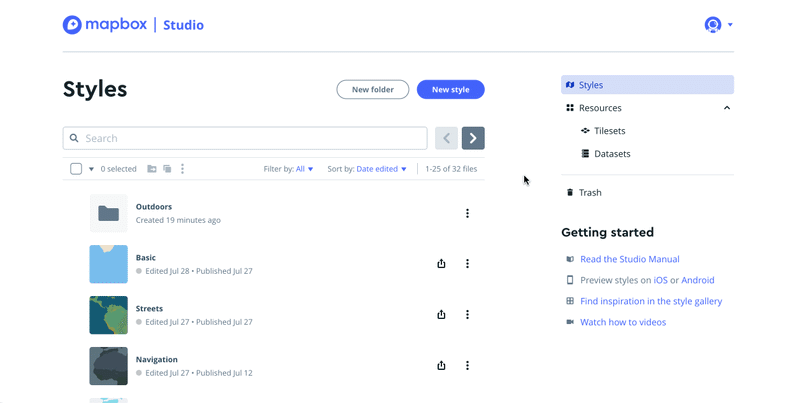This screenshot has height=403, width=800.
Task: Open the user account avatar menu
Action: click(x=718, y=24)
